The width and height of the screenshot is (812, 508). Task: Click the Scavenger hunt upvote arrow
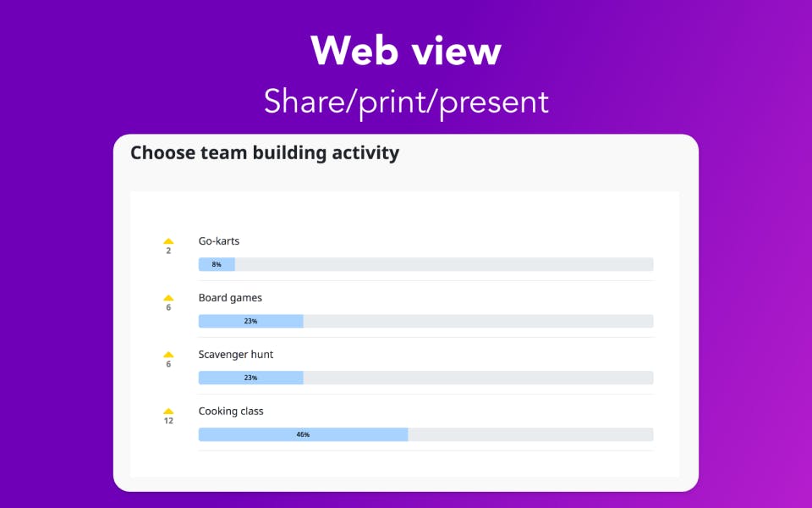168,355
